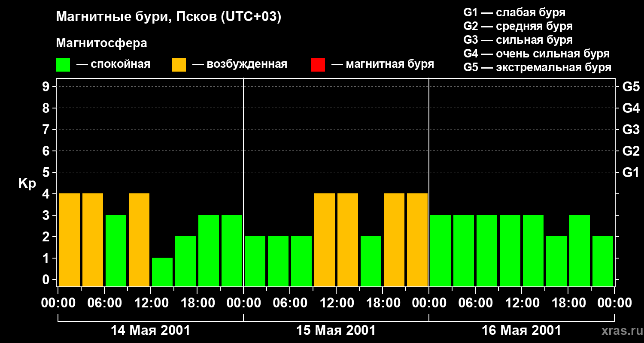Click the red магнитная буря legend swatch
This screenshot has height=343, width=644.
318,65
